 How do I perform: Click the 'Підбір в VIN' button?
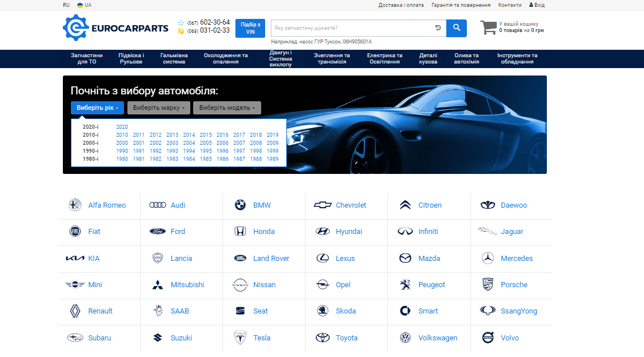tap(250, 28)
